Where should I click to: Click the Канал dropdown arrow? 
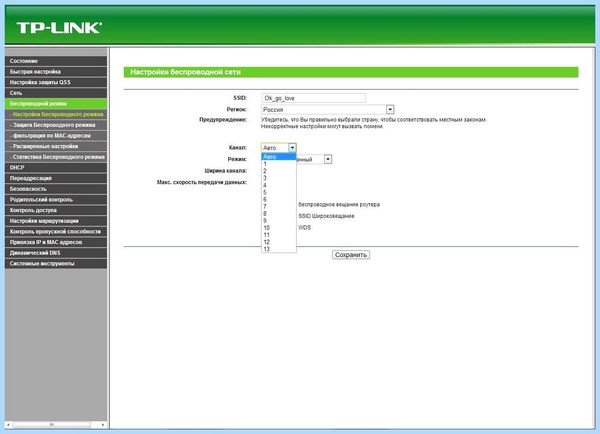click(x=292, y=148)
